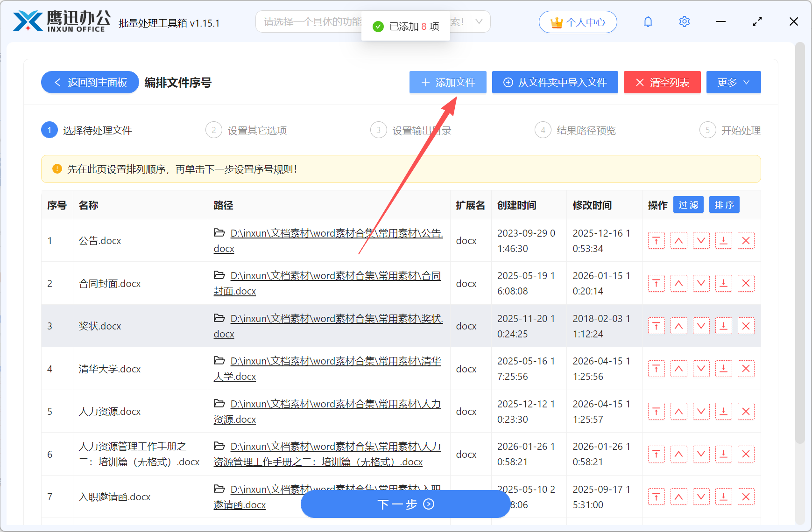Click 从文件夹中导入文件 button
Viewport: 812px width, 532px height.
point(555,82)
